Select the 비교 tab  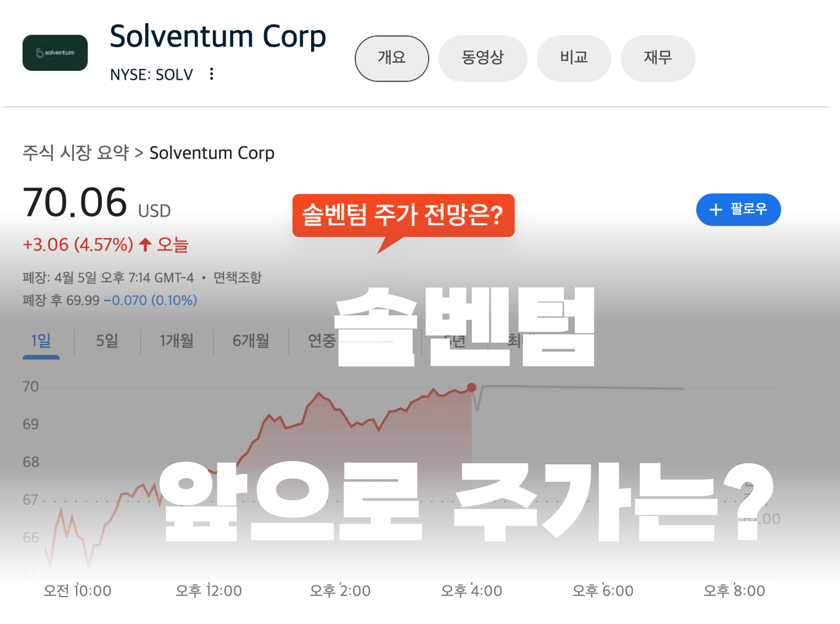point(574,58)
